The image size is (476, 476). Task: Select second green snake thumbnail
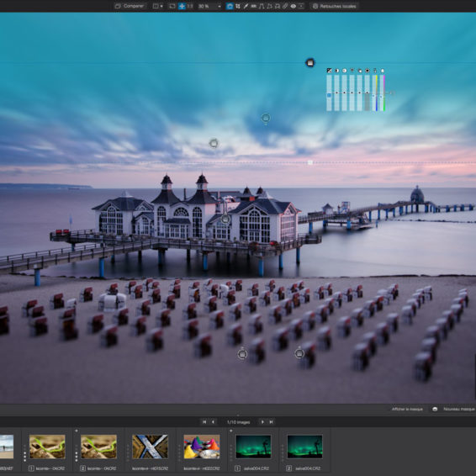pos(98,447)
